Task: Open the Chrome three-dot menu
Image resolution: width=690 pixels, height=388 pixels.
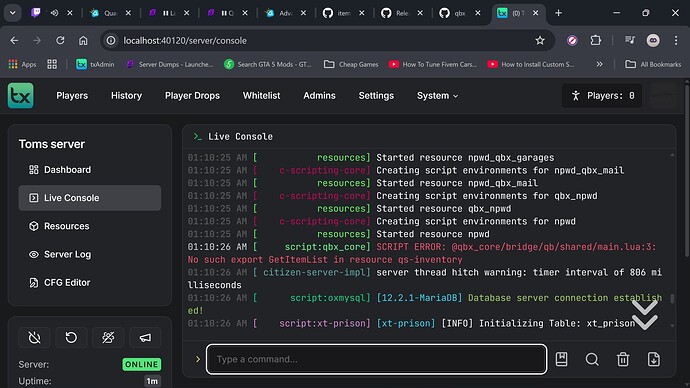Action: 676,40
